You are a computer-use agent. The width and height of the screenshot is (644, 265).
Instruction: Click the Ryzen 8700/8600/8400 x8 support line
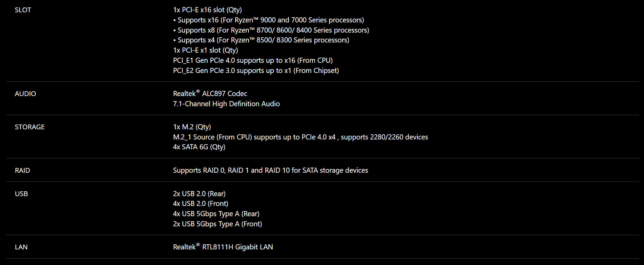tap(271, 30)
